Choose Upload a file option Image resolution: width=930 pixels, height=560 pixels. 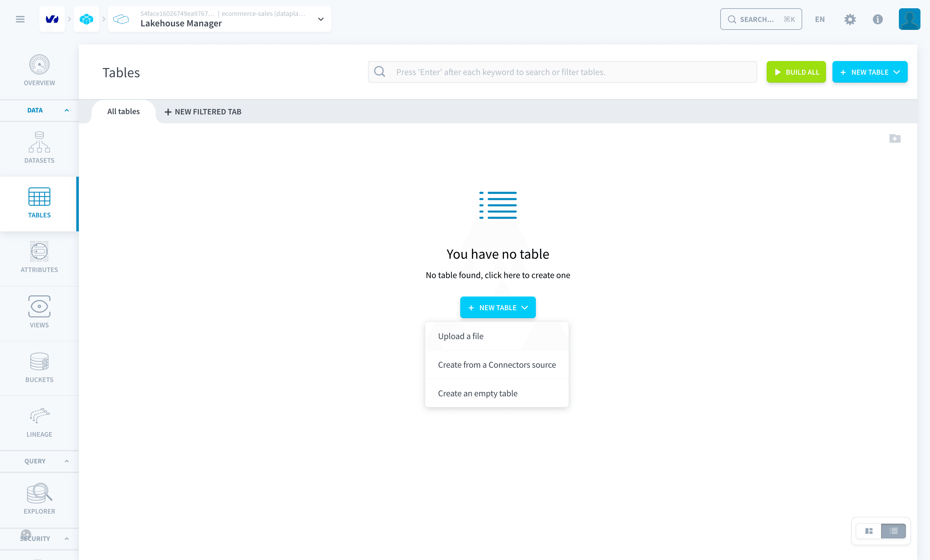496,336
